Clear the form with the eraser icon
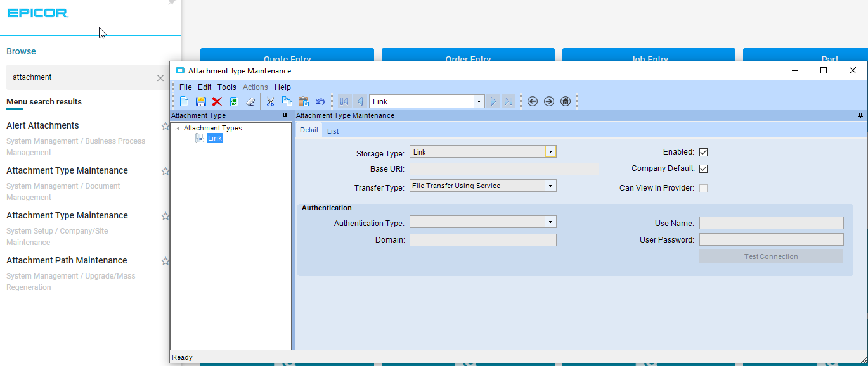The width and height of the screenshot is (868, 366). 250,101
